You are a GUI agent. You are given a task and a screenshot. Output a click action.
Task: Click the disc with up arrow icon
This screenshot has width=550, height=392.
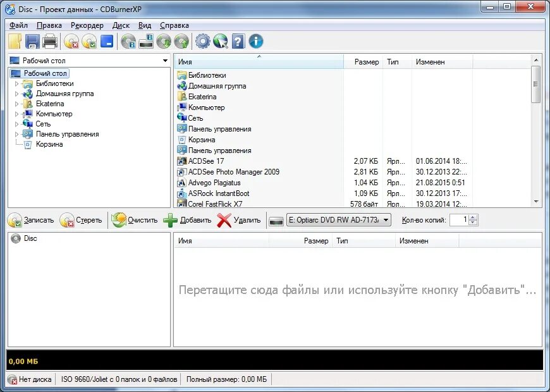[x=181, y=41]
